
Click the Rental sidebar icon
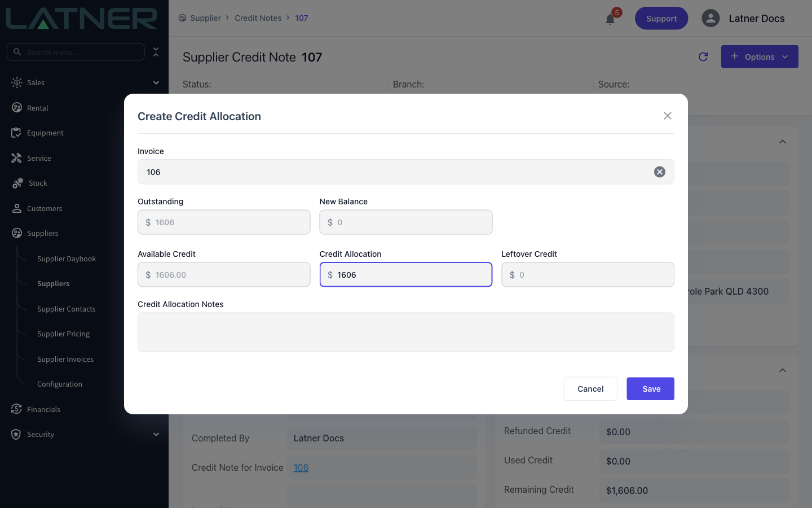[x=17, y=108]
